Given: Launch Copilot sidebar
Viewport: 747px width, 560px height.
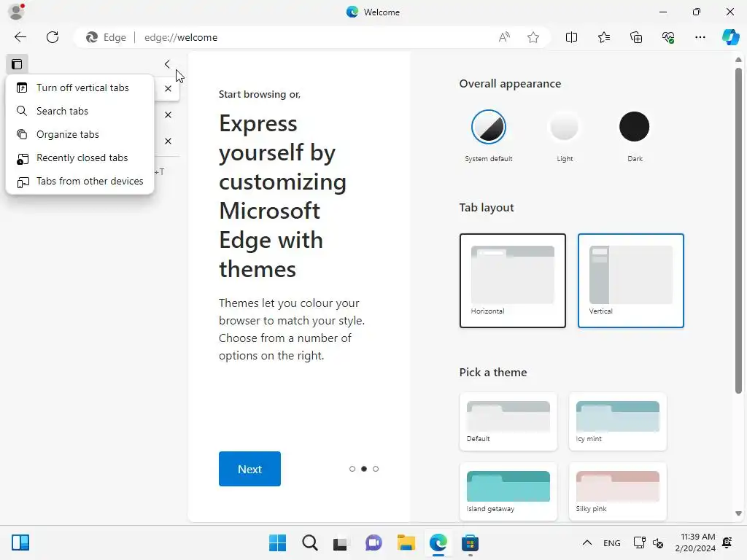Looking at the screenshot, I should [730, 37].
